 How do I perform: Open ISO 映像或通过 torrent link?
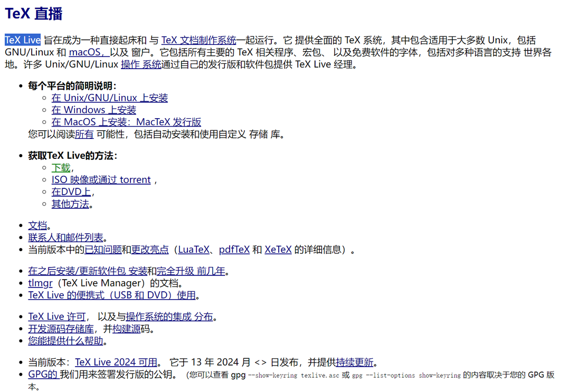click(x=101, y=180)
